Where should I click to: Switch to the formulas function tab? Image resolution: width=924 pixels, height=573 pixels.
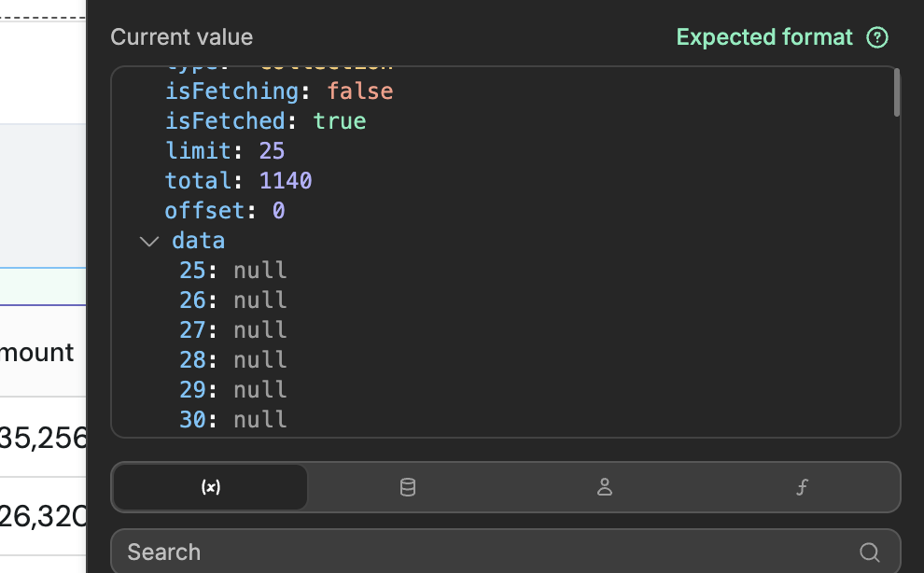[x=802, y=487]
